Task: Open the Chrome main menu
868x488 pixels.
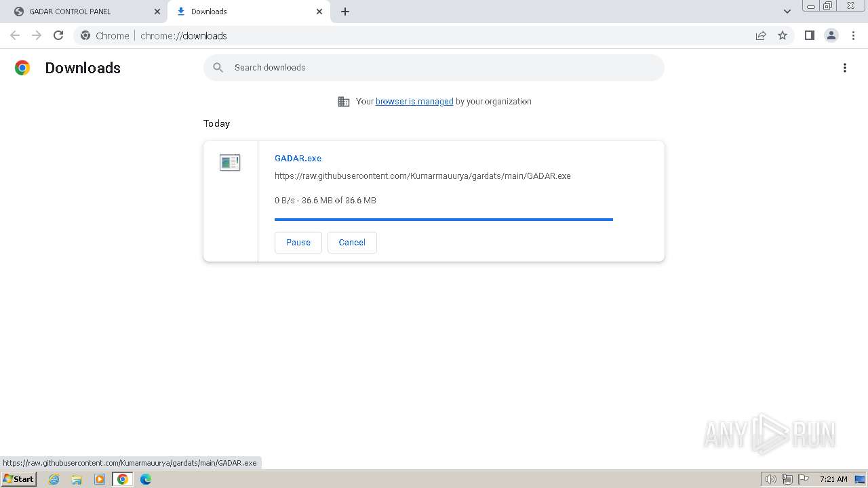Action: [853, 35]
